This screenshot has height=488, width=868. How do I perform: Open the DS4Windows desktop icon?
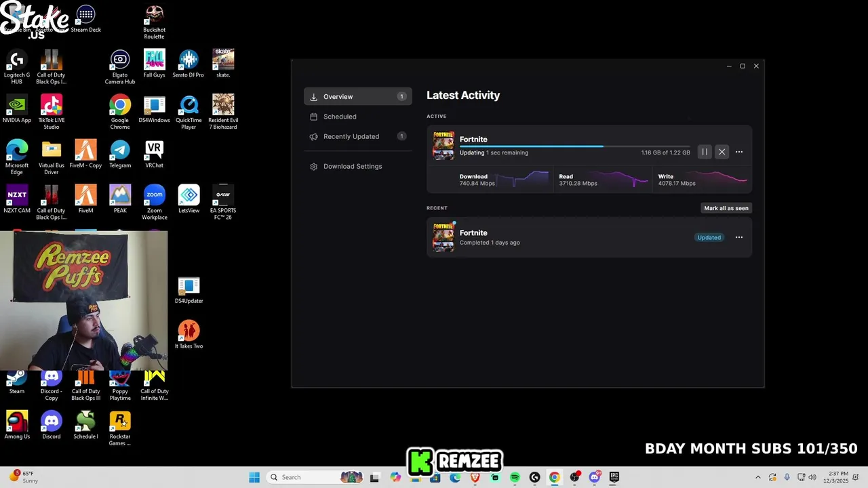(x=154, y=110)
